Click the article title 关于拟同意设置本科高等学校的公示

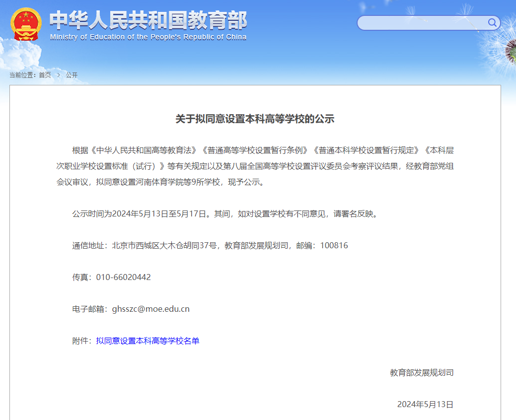coord(255,119)
